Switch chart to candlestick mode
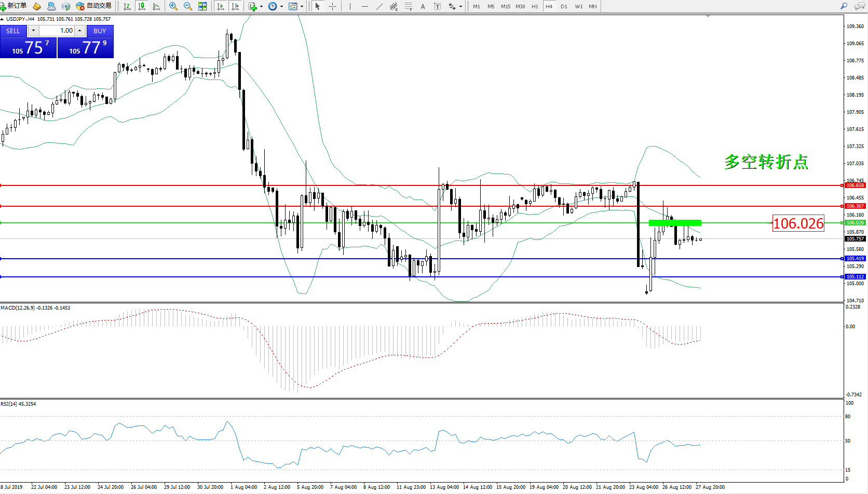Image resolution: width=868 pixels, height=494 pixels. pos(141,6)
